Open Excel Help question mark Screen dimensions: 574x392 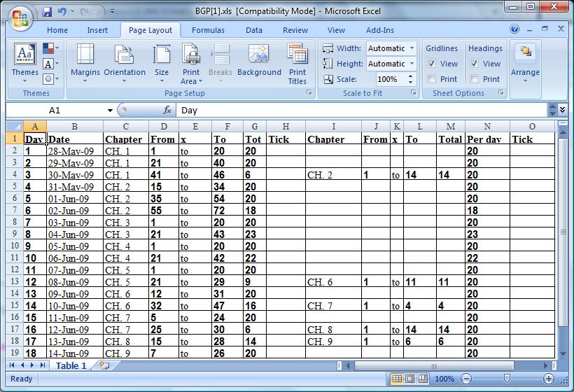click(514, 29)
